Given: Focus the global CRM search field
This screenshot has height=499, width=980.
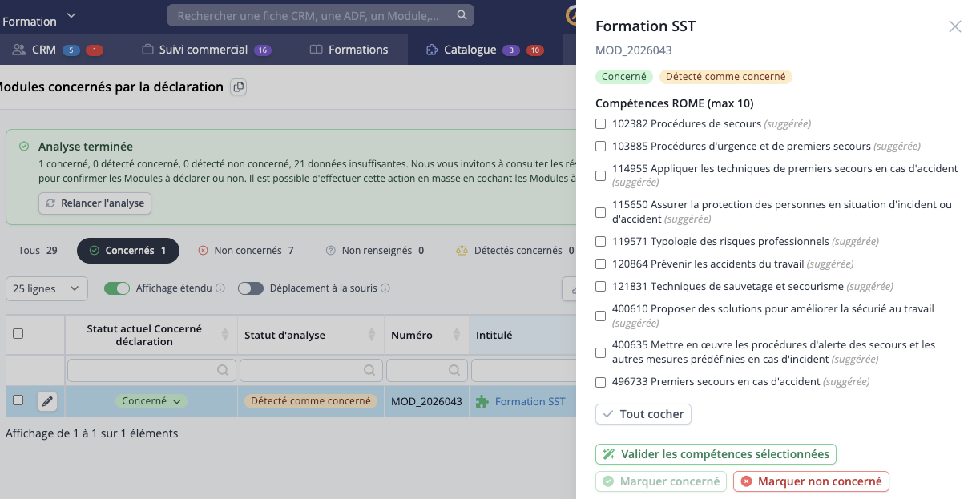Looking at the screenshot, I should click(321, 15).
